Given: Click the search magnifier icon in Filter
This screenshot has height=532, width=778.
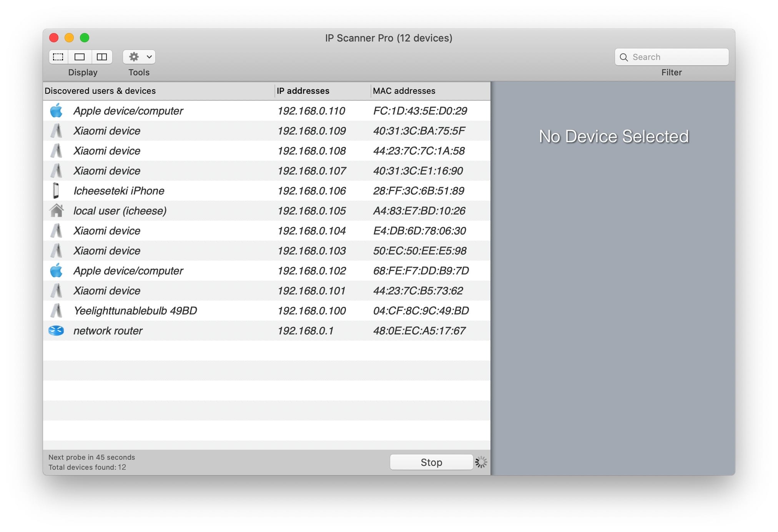Looking at the screenshot, I should pos(624,57).
